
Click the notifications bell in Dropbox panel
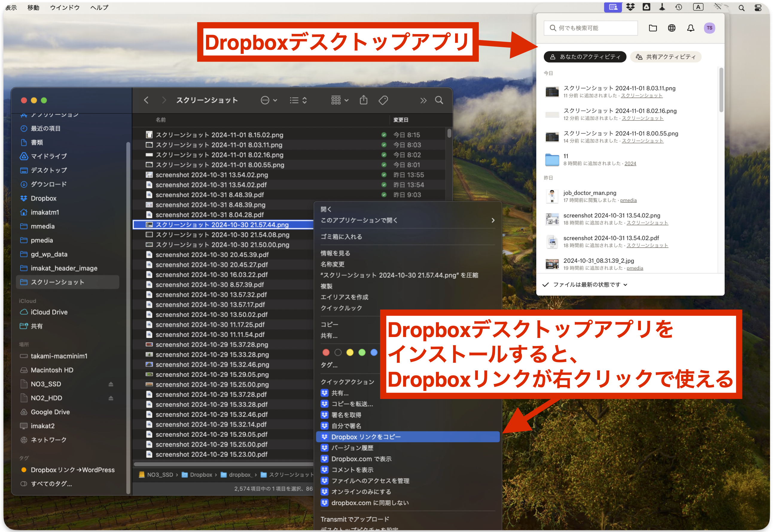click(x=690, y=28)
